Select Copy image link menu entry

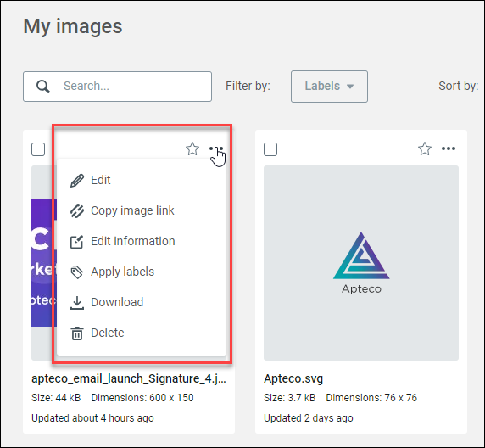[x=142, y=210]
